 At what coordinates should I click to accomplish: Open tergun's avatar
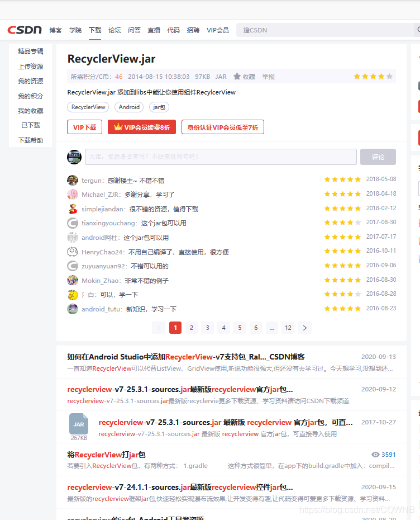click(x=73, y=181)
